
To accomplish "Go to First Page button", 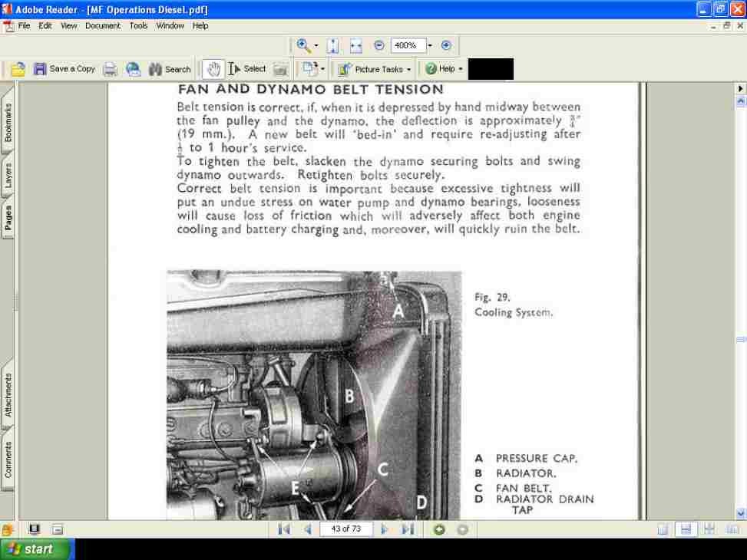I will [284, 529].
